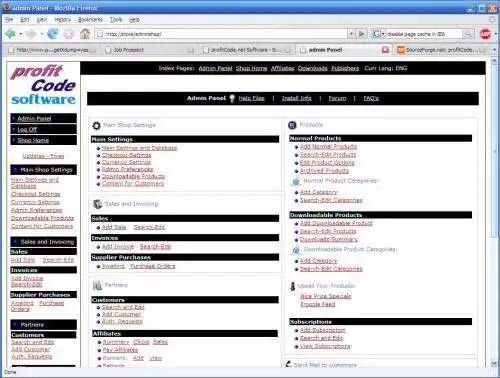Click Updates - Fixes in sidebar
The image size is (500, 378).
[x=43, y=156]
